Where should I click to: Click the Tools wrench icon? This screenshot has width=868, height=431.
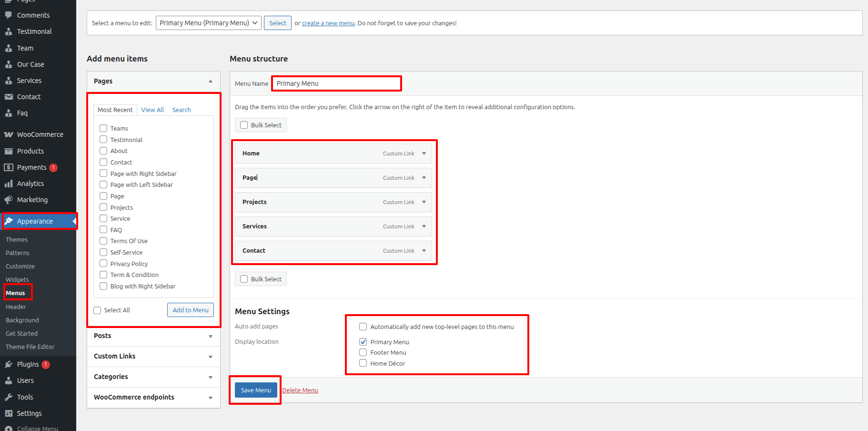click(9, 397)
